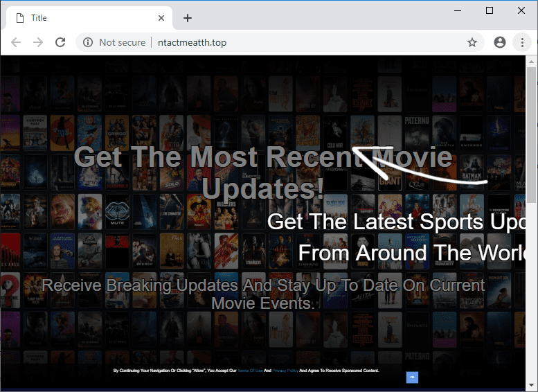The image size is (538, 392).
Task: Close the Title tab
Action: pos(161,18)
